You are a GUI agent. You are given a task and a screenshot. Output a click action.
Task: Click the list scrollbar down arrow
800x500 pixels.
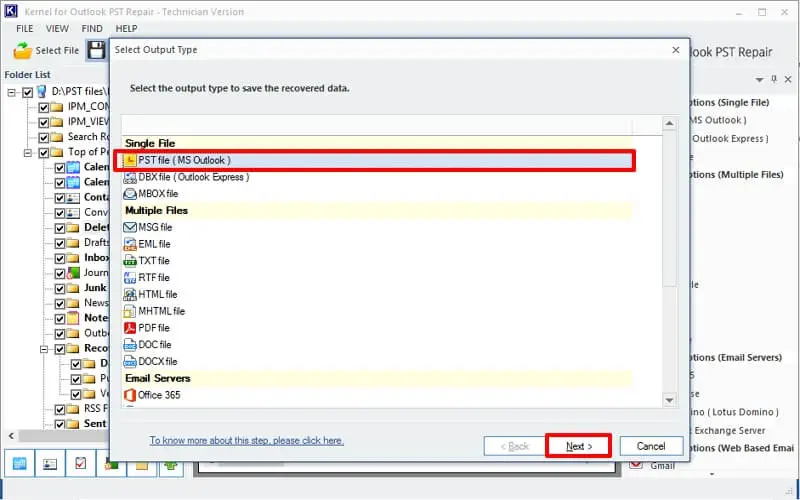pos(669,401)
